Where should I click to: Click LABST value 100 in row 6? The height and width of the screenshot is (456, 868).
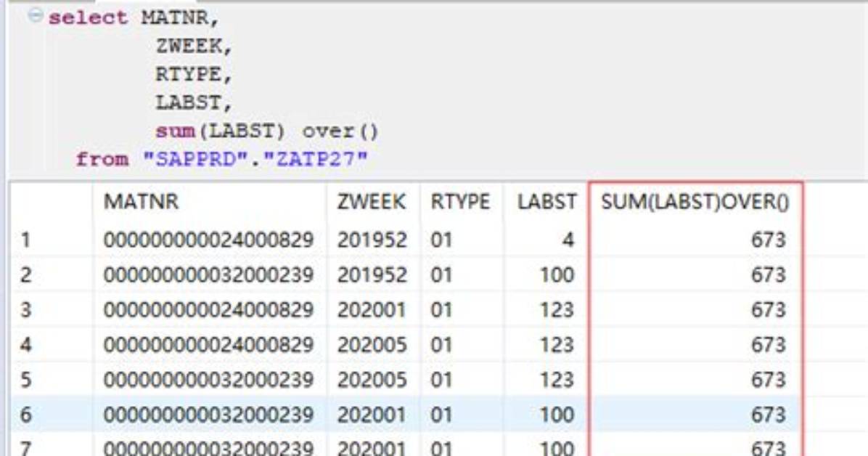(x=557, y=415)
